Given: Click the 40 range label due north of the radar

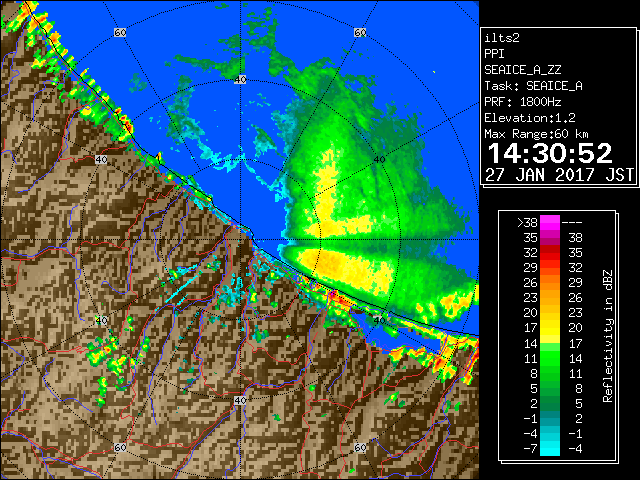Looking at the screenshot, I should pos(240,80).
